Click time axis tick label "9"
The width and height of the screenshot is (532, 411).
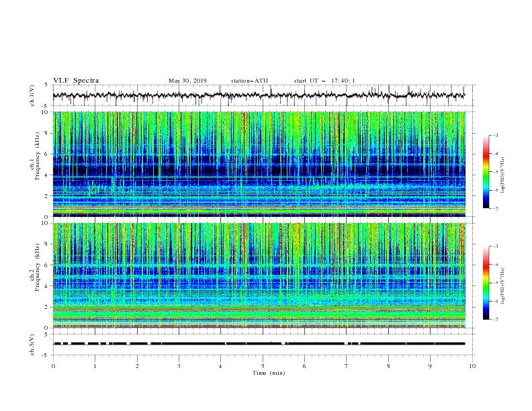point(430,366)
